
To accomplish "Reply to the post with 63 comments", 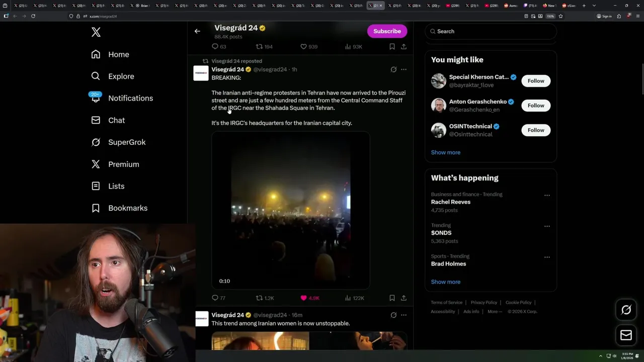I will (218, 47).
